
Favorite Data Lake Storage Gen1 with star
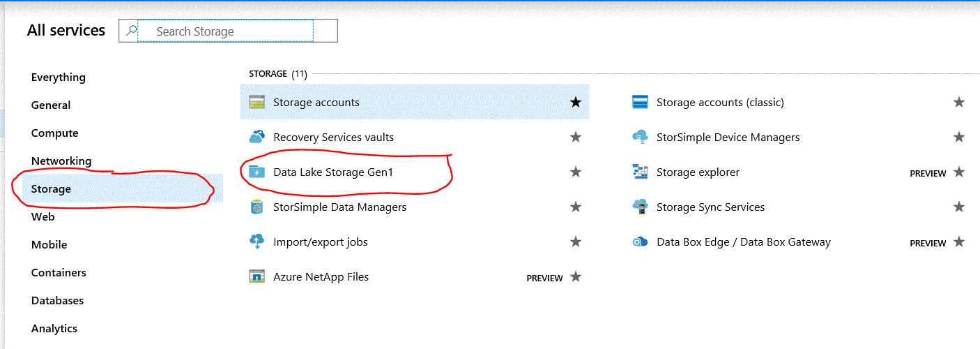click(x=575, y=172)
